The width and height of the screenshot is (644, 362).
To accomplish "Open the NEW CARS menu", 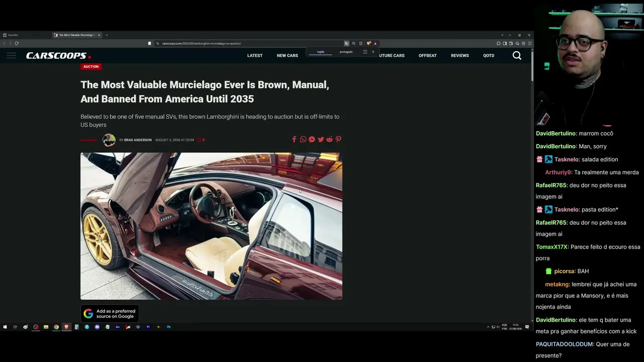I will tap(287, 55).
